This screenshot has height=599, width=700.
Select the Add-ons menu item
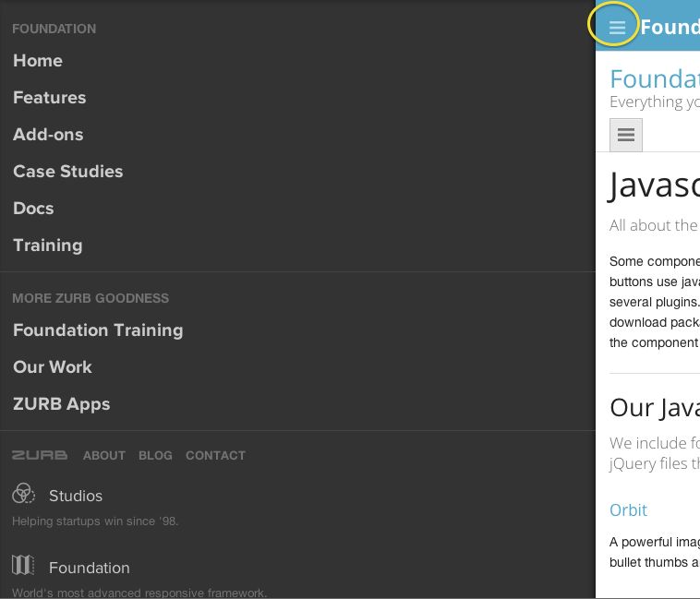[x=48, y=135]
